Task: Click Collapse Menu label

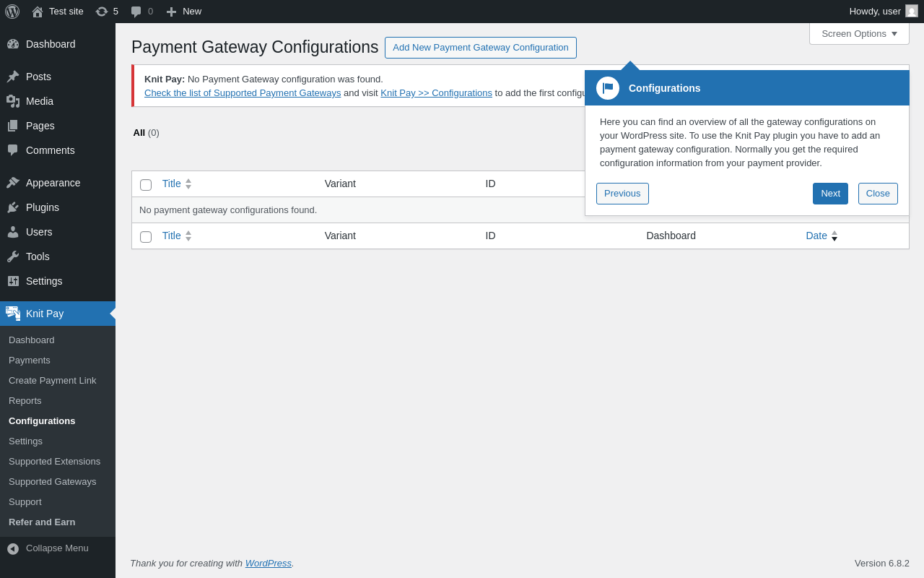Action: (x=57, y=548)
